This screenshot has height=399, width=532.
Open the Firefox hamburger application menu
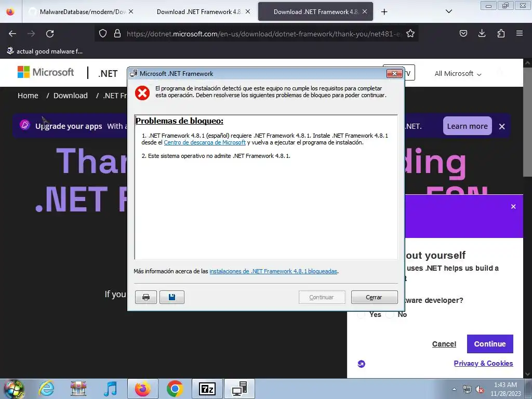(x=520, y=33)
